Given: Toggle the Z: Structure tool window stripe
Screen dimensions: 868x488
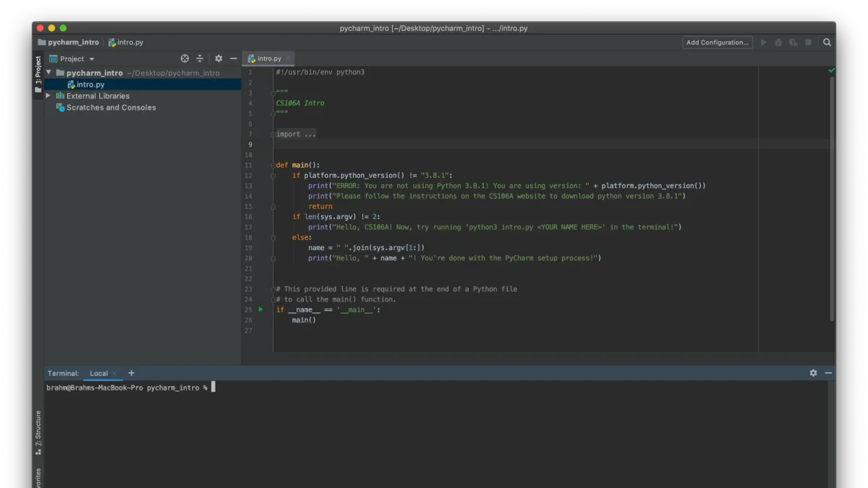Looking at the screenshot, I should coord(38,432).
